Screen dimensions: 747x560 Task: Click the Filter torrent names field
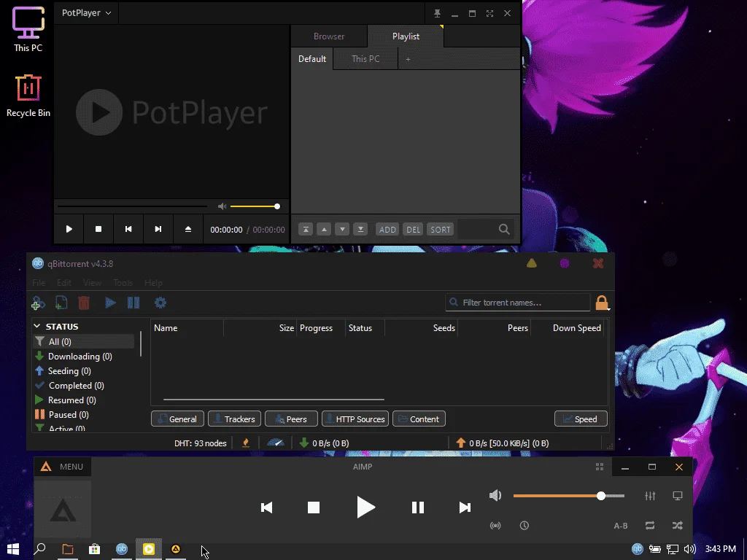[x=518, y=303]
